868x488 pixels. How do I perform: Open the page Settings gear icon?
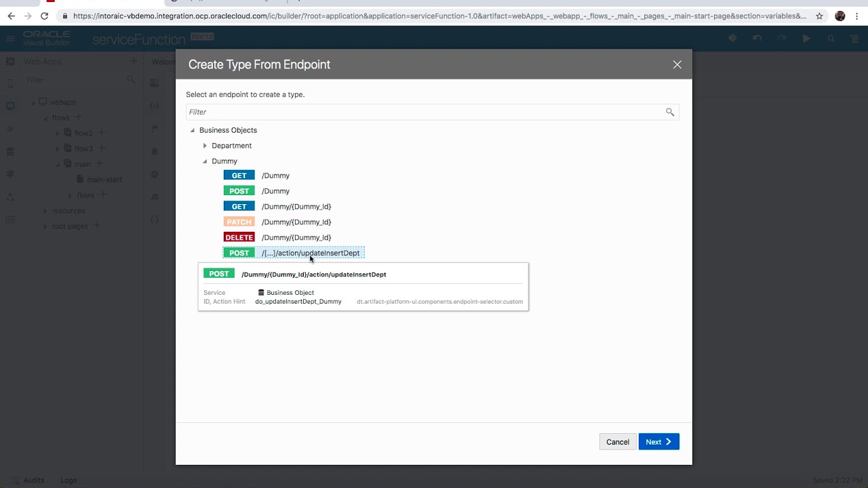tap(155, 174)
